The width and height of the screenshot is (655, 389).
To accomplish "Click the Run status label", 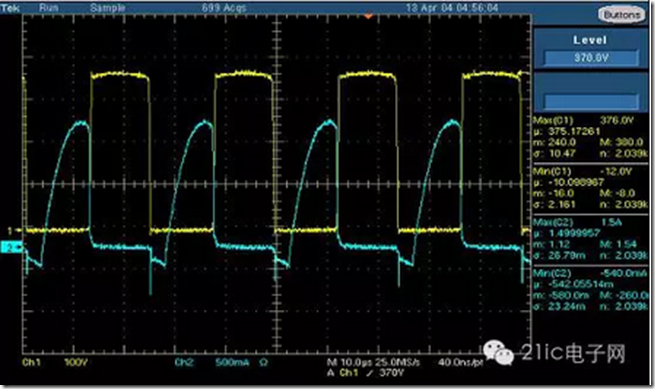I will 49,8.
